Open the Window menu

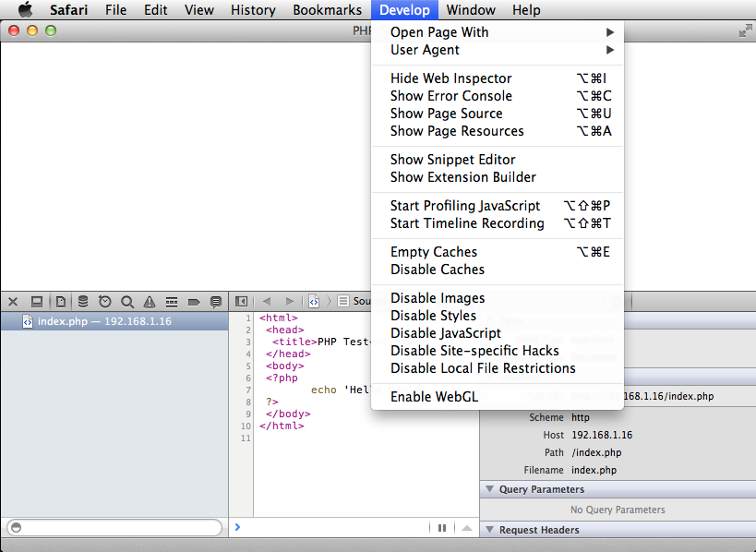471,9
